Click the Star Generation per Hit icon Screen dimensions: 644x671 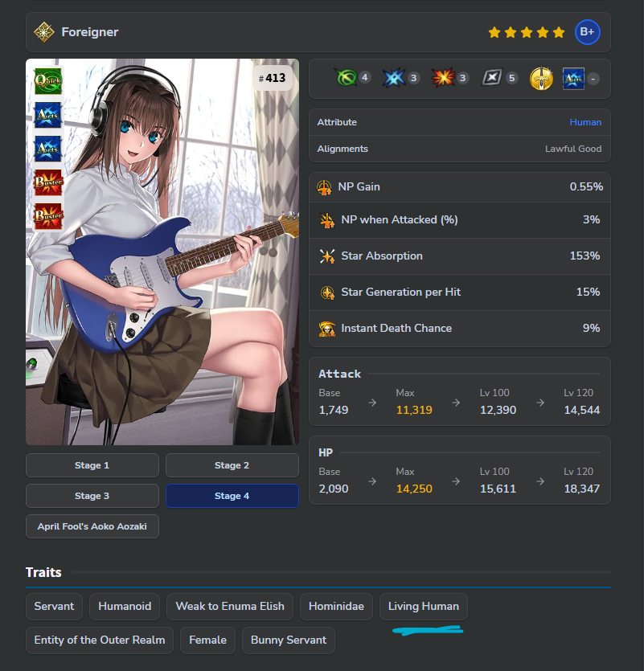327,293
